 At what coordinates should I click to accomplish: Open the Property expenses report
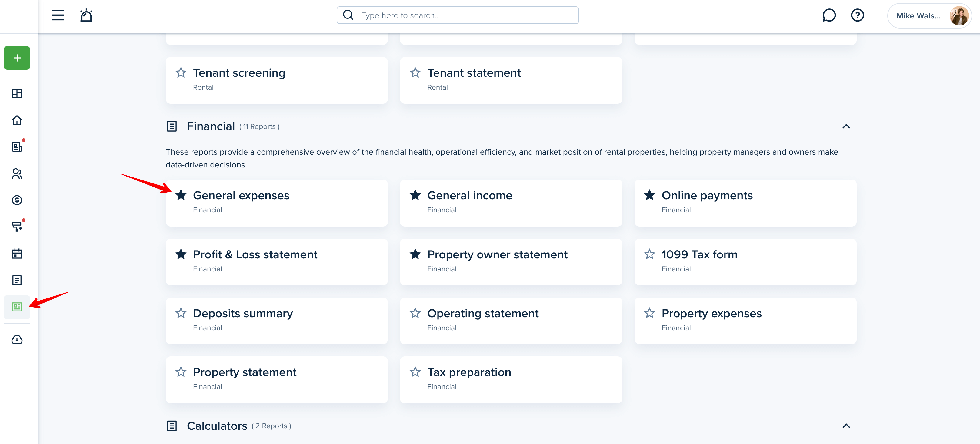point(745,321)
